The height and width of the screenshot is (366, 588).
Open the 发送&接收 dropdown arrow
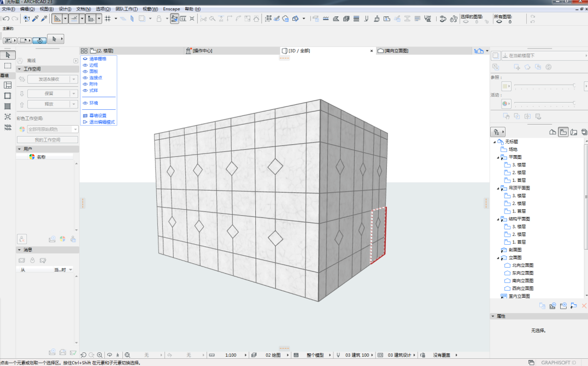74,79
